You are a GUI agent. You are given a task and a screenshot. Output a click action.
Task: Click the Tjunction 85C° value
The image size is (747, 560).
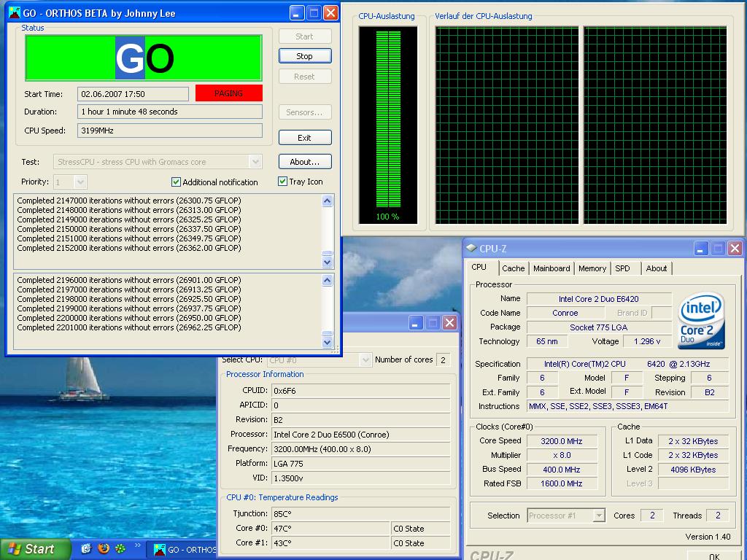click(360, 514)
